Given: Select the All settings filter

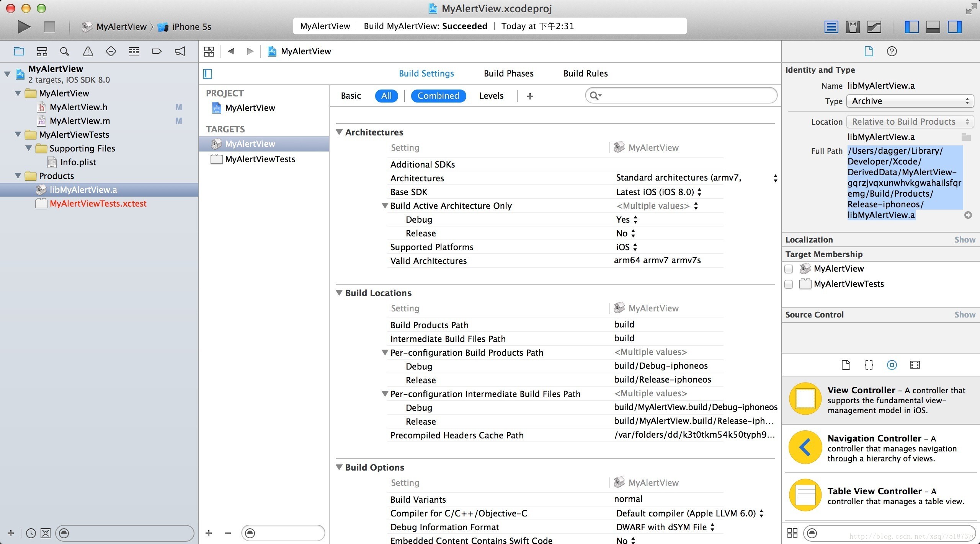Looking at the screenshot, I should point(386,96).
